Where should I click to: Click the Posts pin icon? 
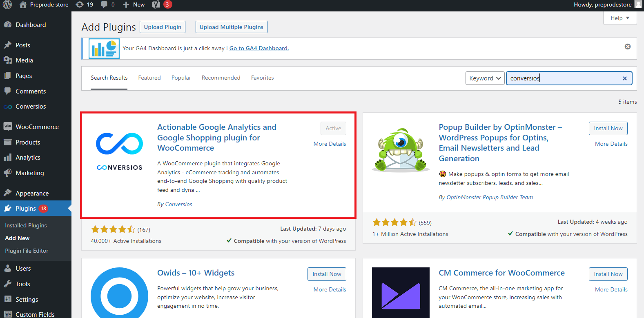8,45
